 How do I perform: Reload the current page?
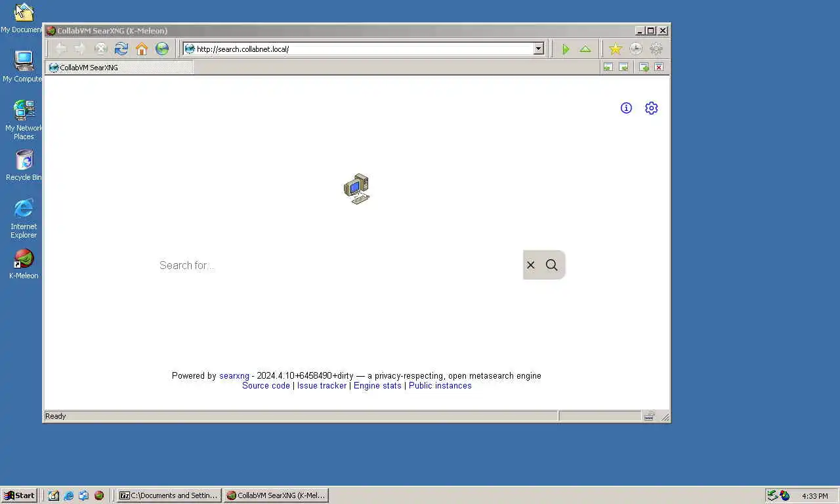pyautogui.click(x=121, y=49)
